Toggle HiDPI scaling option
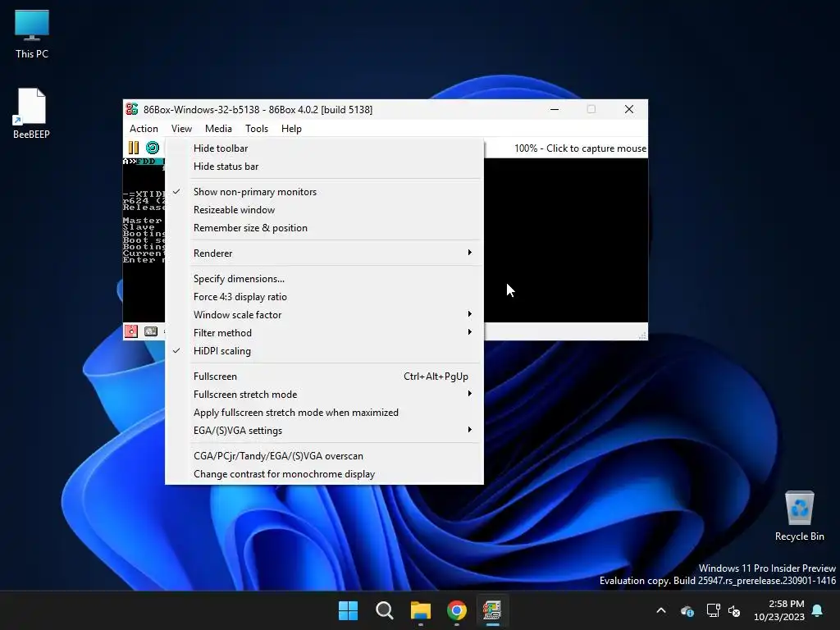The width and height of the screenshot is (840, 630). [324, 351]
